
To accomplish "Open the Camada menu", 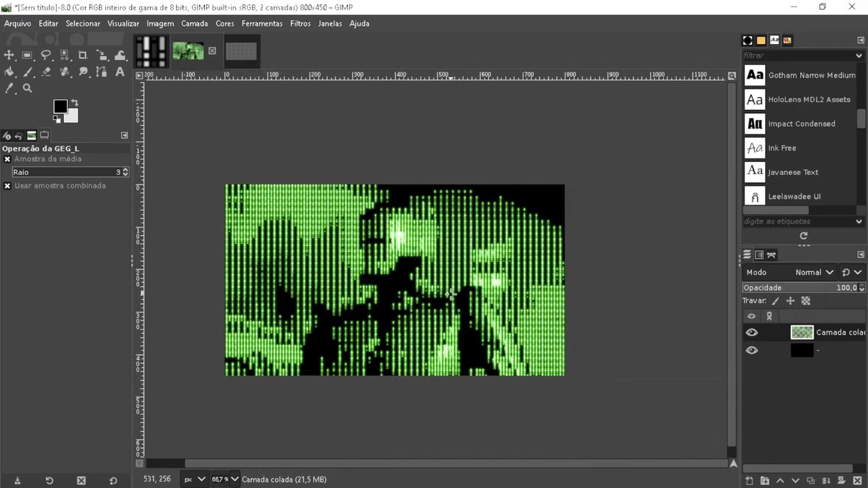I will 195,23.
